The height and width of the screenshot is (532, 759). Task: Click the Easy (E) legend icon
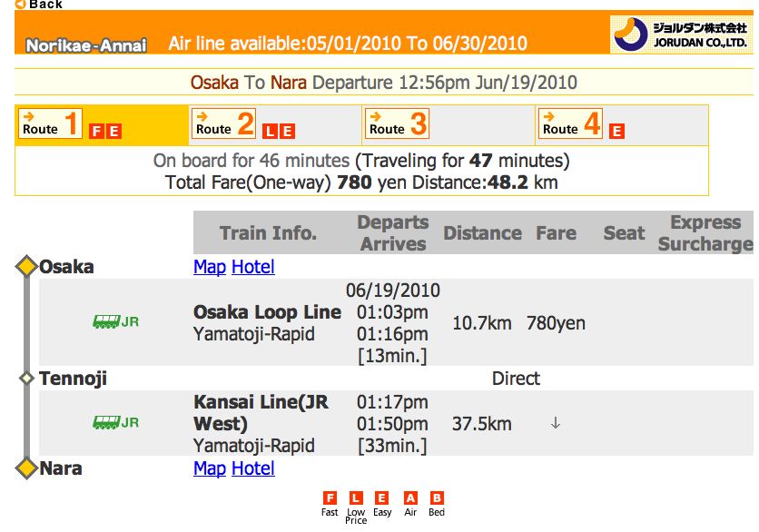[x=381, y=498]
